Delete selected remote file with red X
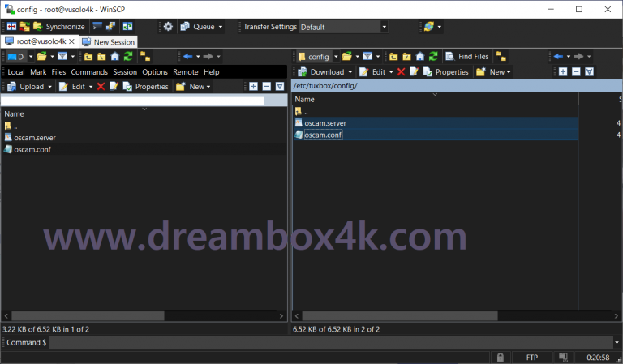The width and height of the screenshot is (623, 364). 401,72
